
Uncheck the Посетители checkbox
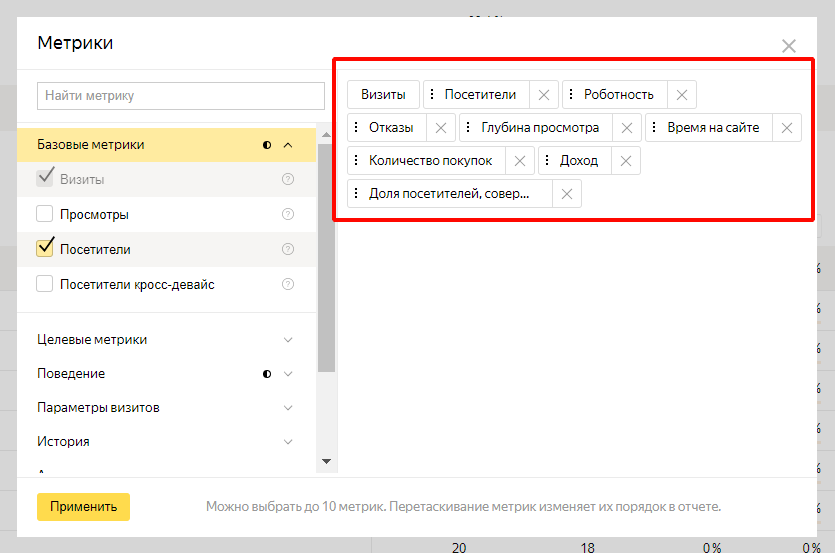pos(45,248)
